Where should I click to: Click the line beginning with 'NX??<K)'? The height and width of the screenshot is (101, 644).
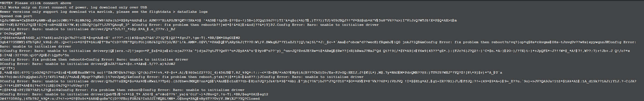click(189, 25)
